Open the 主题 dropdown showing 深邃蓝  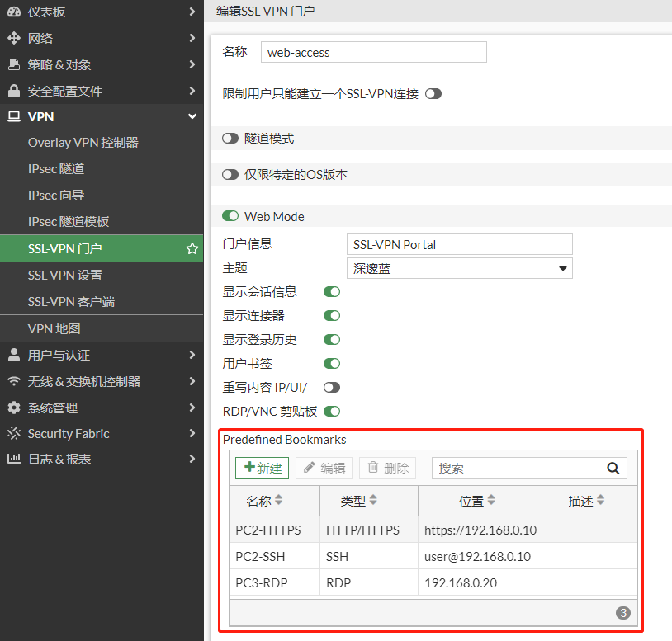click(x=459, y=268)
